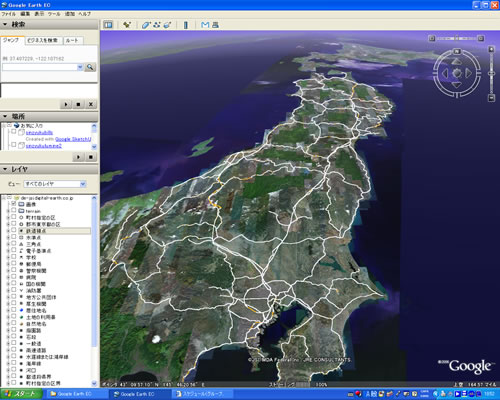Select the 地方公共団体 layer row
The height and width of the screenshot is (400, 500).
tap(41, 297)
